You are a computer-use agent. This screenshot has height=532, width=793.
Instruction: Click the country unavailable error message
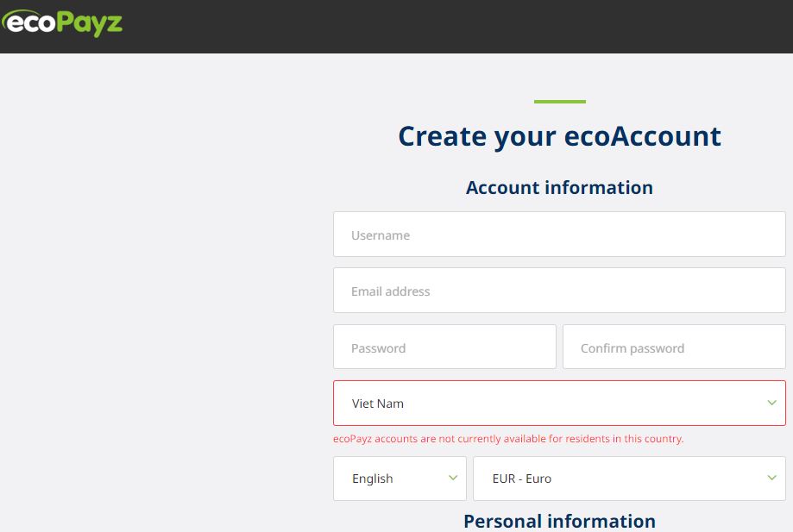[508, 439]
